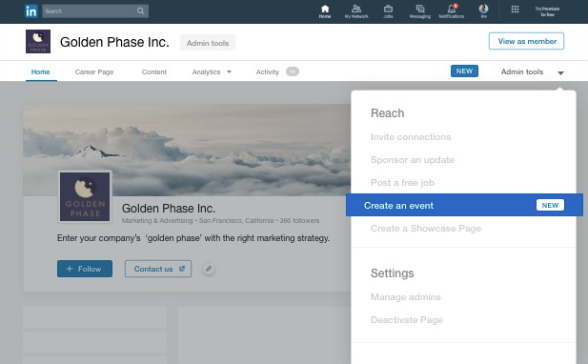
Task: Click the pencil edit icon
Action: tap(209, 269)
